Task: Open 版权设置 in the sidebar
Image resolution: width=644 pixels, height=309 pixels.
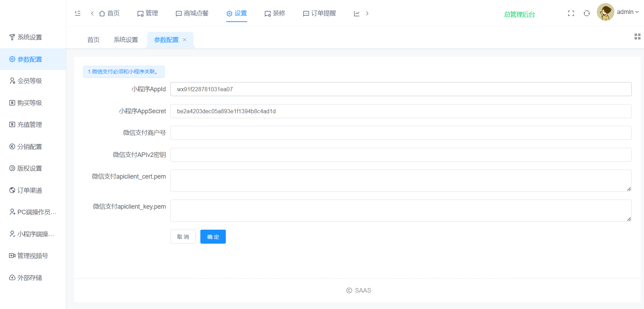Action: 33,168
